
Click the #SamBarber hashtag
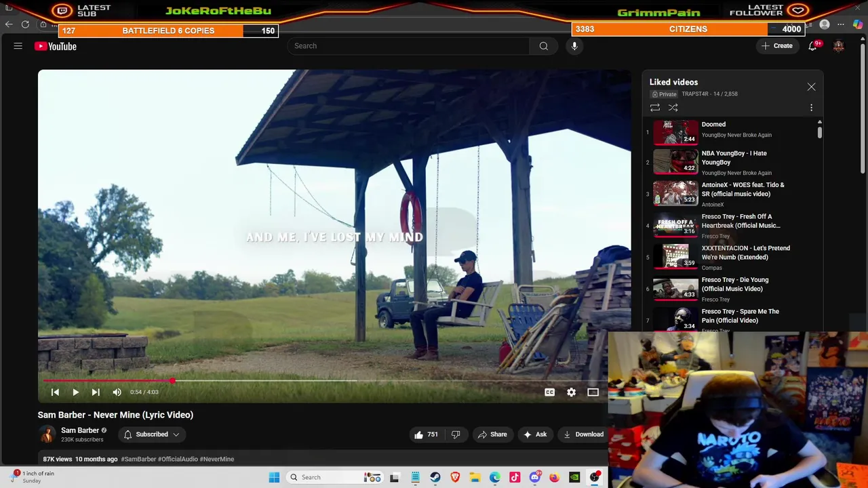pyautogui.click(x=138, y=459)
